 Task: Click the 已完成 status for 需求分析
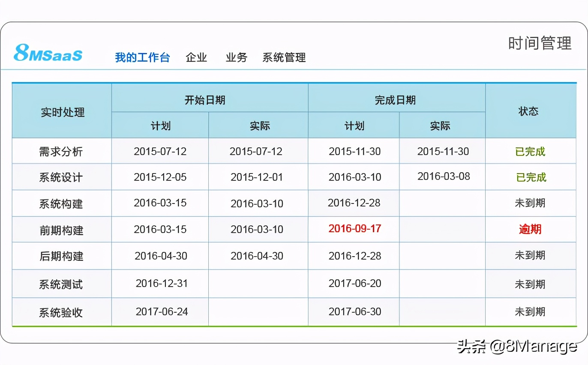pos(530,151)
